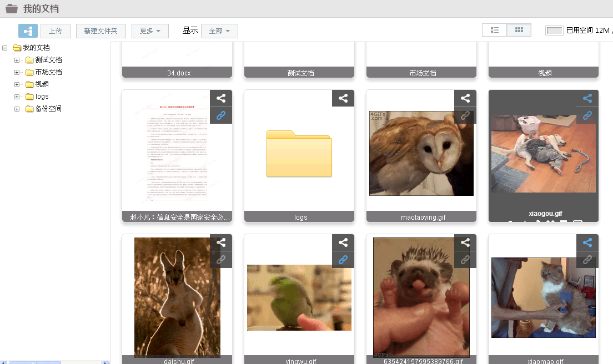Switch to list view layout
Image resolution: width=613 pixels, height=364 pixels.
click(x=495, y=31)
